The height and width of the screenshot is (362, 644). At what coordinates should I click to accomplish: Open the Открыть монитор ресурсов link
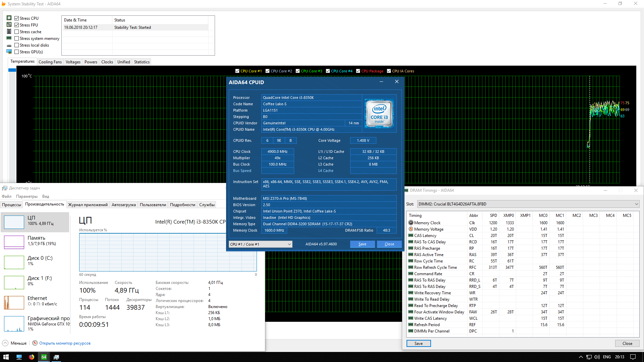click(x=65, y=343)
